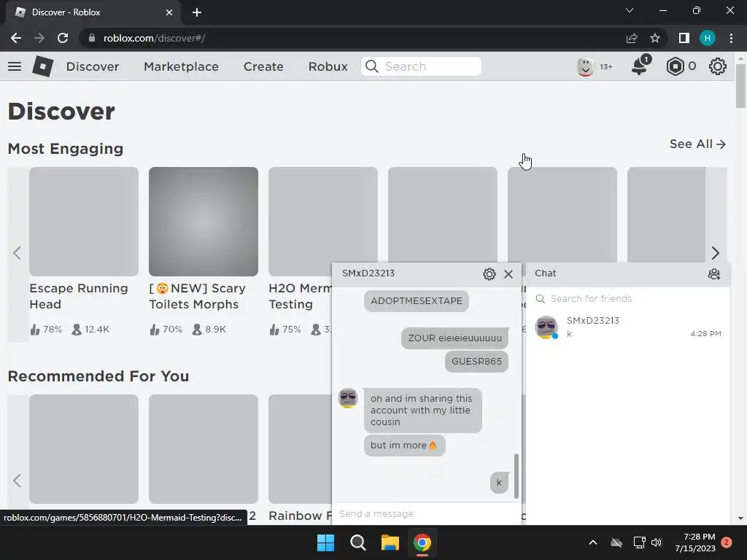Open the Robux nav item
Screen dimensions: 747x560
coord(328,66)
